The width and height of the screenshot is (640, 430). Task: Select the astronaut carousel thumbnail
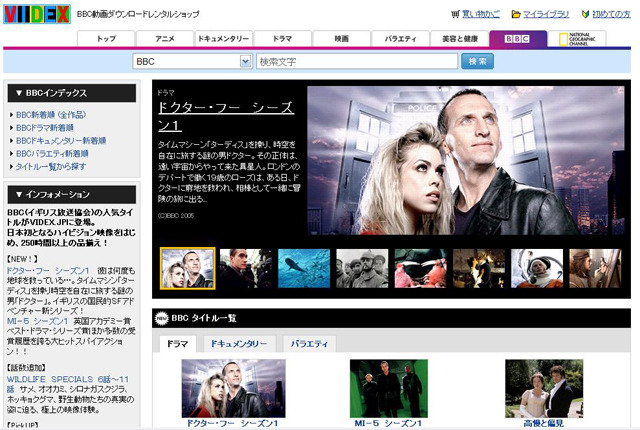coord(537,268)
